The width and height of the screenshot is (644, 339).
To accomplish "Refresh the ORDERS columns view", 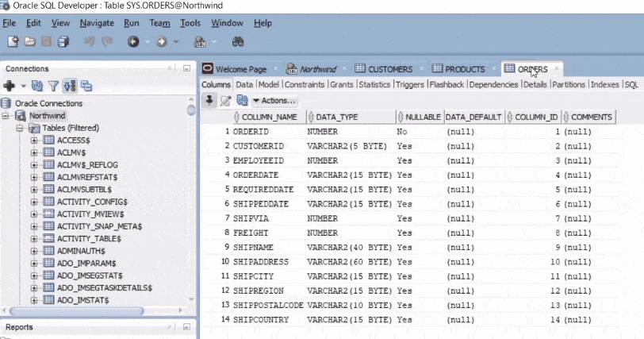I will click(x=243, y=100).
